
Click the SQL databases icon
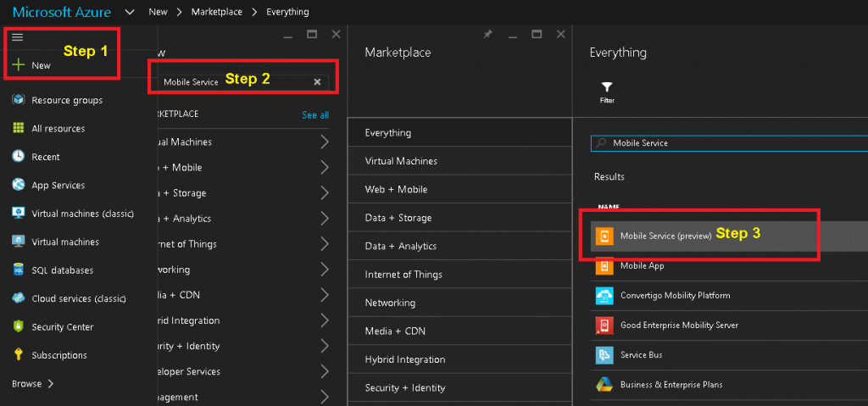19,270
